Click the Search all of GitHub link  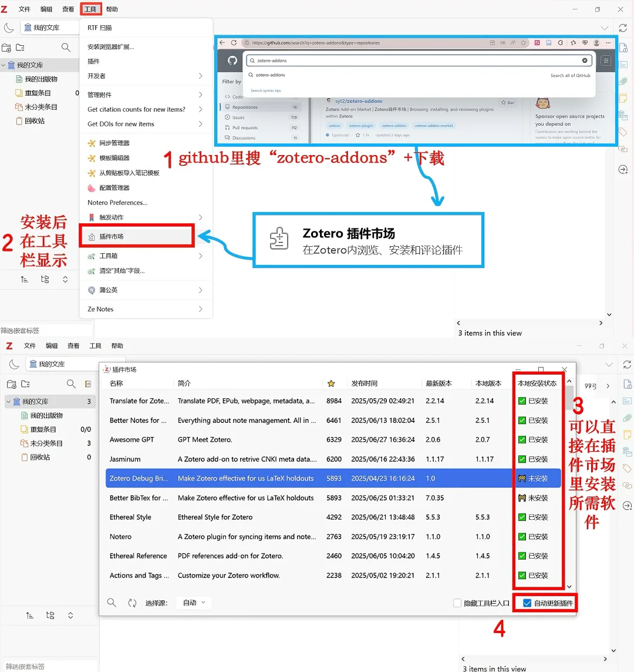click(x=570, y=75)
